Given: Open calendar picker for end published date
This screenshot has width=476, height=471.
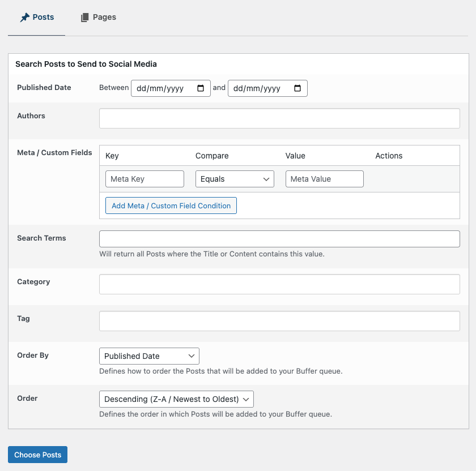Looking at the screenshot, I should [297, 88].
